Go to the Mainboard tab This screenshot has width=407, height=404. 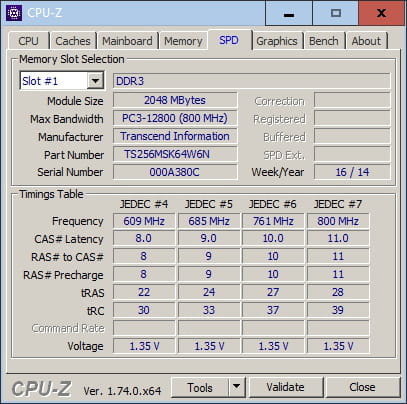[127, 41]
